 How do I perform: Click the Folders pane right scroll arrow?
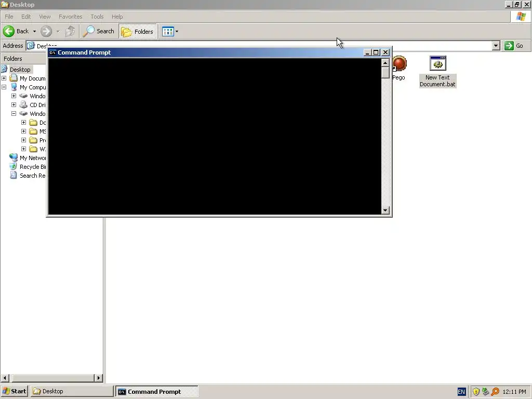[x=98, y=378]
